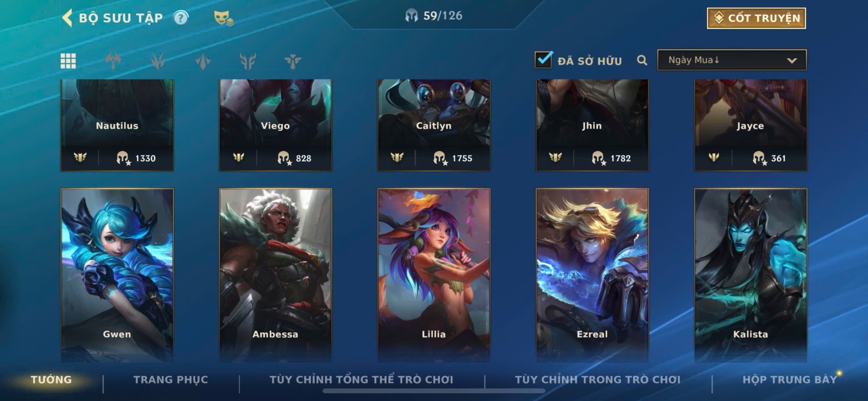This screenshot has height=401, width=868.
Task: Filter by the fifth role emblem icon
Action: 293,61
